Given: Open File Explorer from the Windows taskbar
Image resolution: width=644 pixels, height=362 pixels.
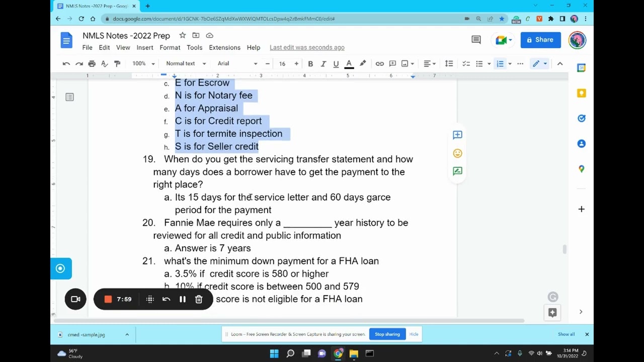Looking at the screenshot, I should pyautogui.click(x=354, y=353).
